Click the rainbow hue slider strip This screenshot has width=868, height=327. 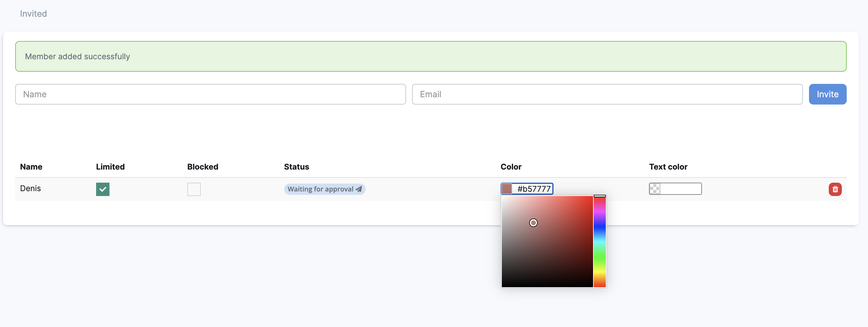[599, 243]
